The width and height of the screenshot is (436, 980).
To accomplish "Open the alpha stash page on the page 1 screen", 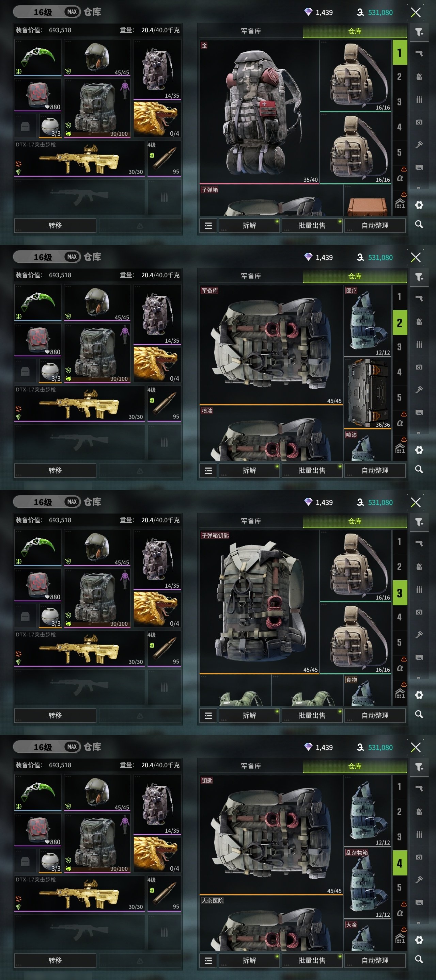I will tap(400, 178).
